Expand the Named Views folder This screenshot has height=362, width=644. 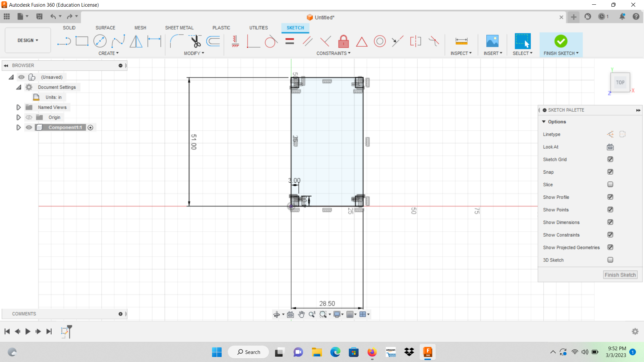pos(18,107)
